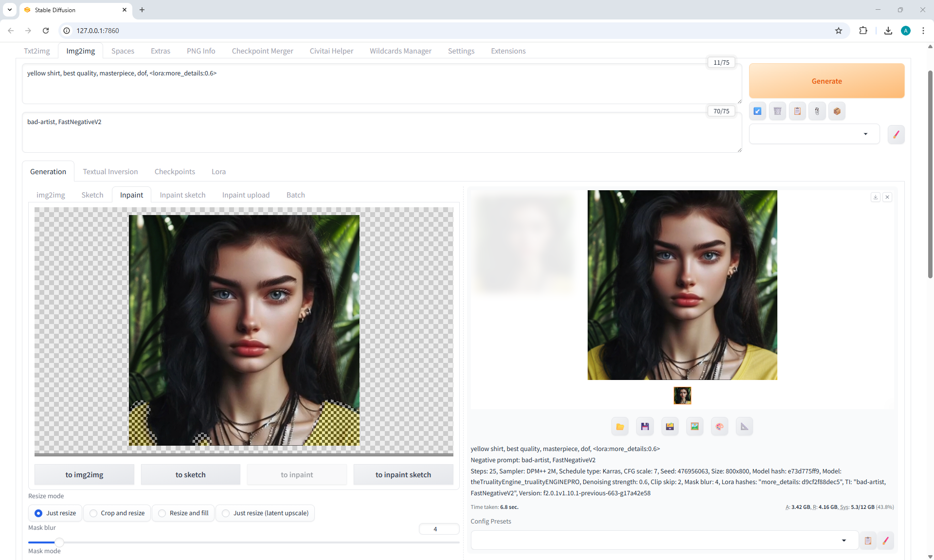934x560 pixels.
Task: Click the tab list chevron in browser corner
Action: (10, 10)
